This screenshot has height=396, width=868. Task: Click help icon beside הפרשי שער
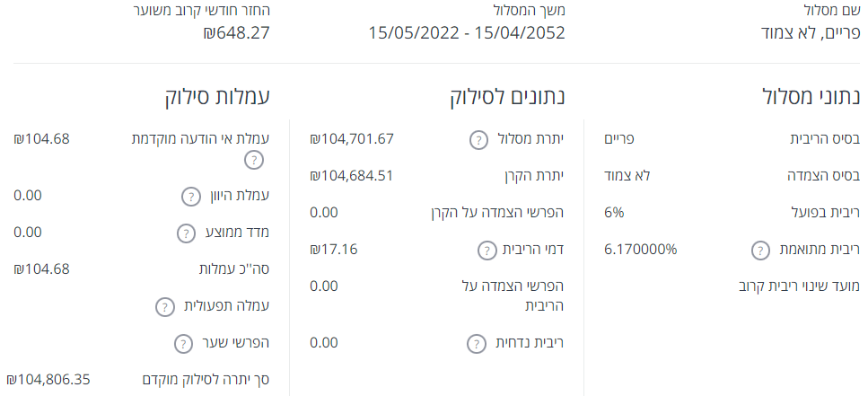(x=183, y=343)
